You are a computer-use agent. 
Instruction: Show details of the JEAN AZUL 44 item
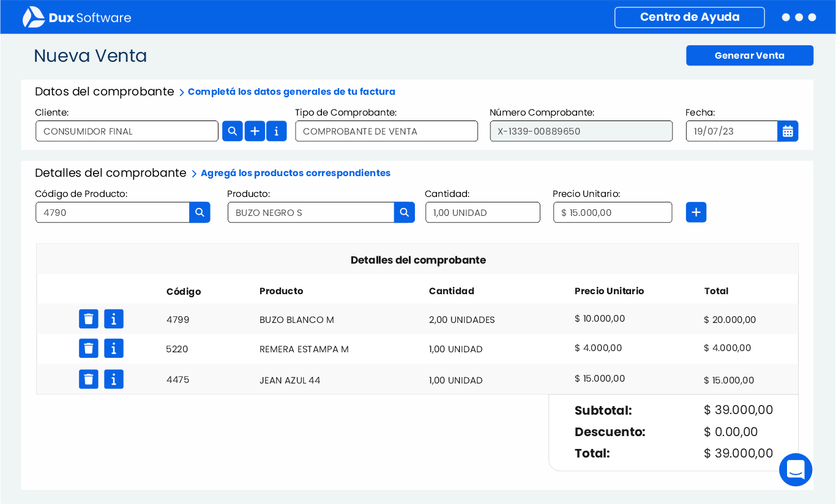click(x=113, y=379)
